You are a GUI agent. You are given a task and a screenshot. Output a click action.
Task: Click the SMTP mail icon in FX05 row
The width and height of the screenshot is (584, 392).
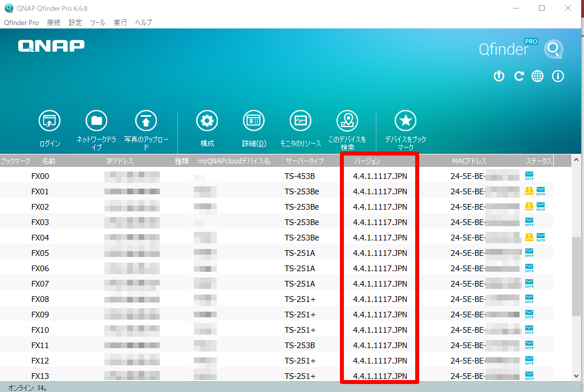point(529,253)
